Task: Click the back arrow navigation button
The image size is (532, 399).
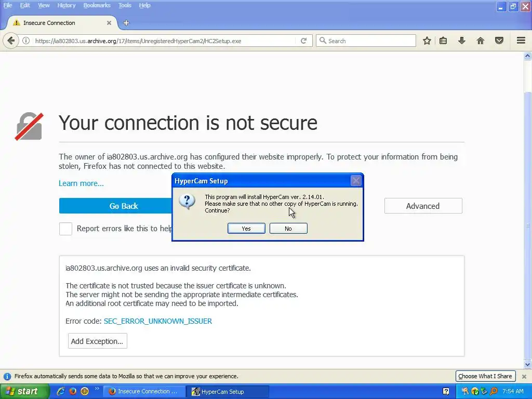Action: tap(11, 41)
